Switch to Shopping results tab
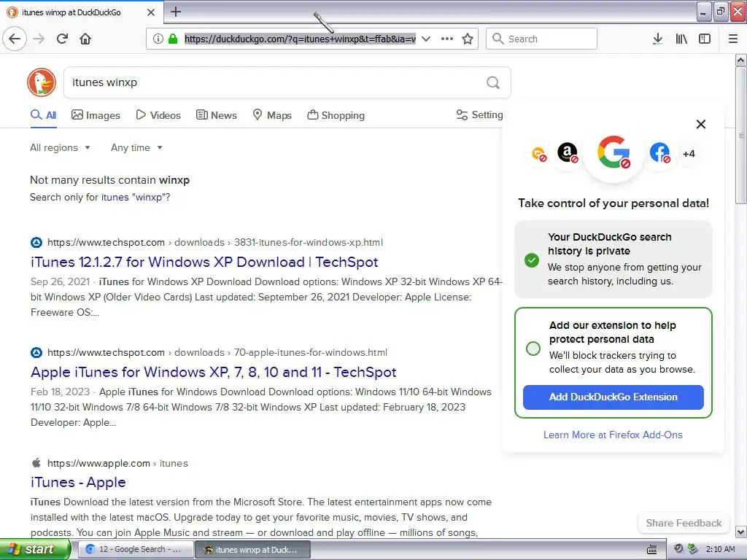This screenshot has width=747, height=560. pyautogui.click(x=336, y=115)
